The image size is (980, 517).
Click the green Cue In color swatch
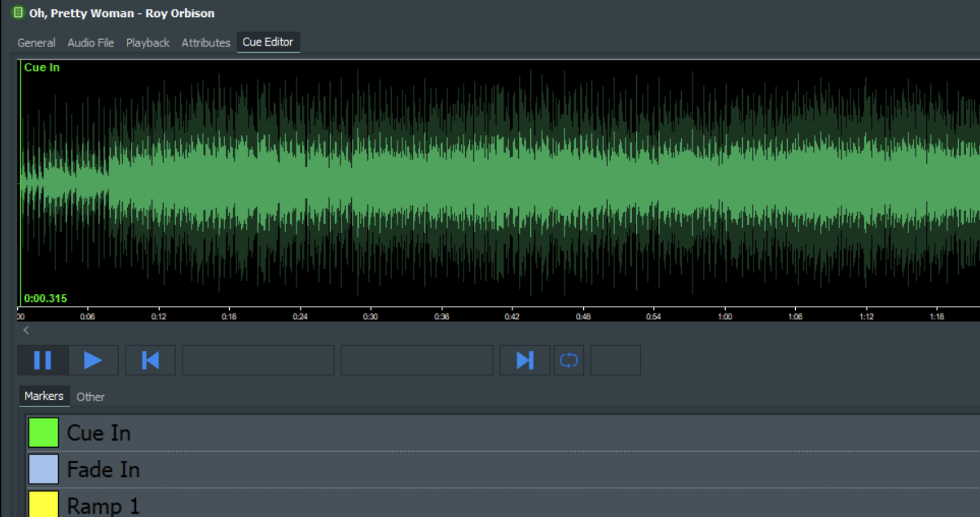pyautogui.click(x=44, y=432)
